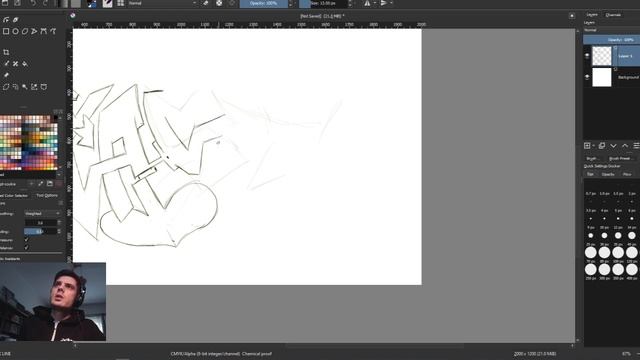Click the smoothing distance value field

(x=40, y=223)
